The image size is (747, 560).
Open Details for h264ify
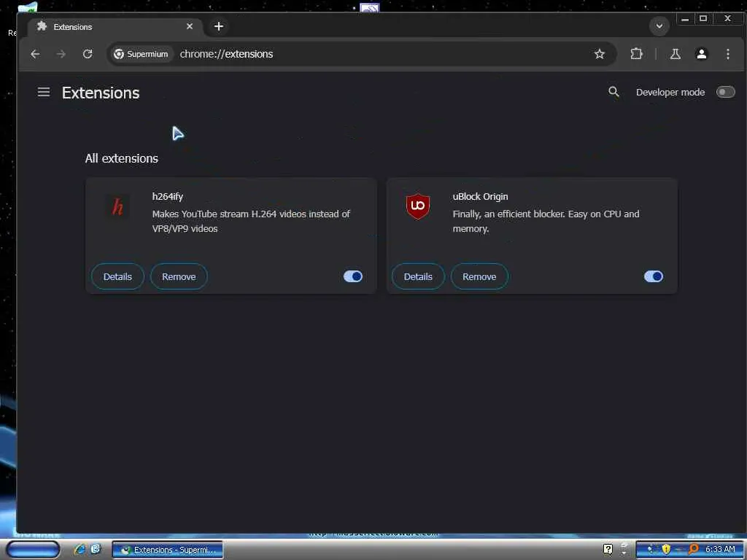(117, 276)
